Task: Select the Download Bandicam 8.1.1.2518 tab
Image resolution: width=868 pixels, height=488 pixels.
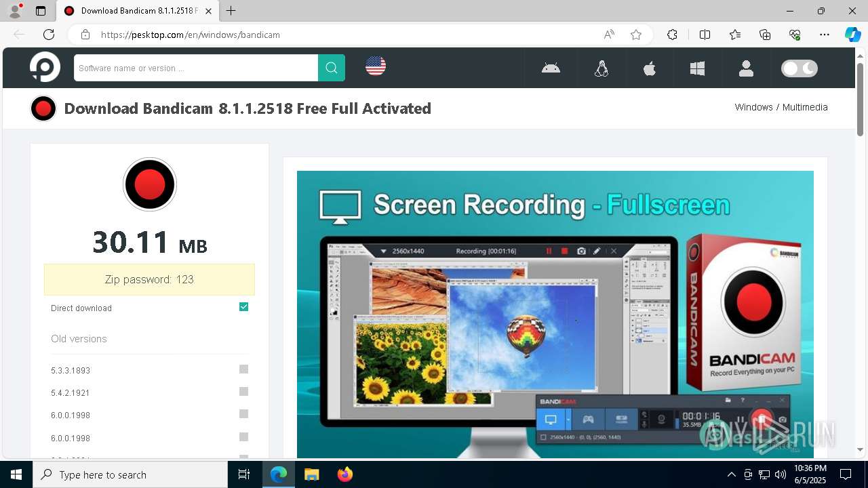Action: click(x=138, y=11)
